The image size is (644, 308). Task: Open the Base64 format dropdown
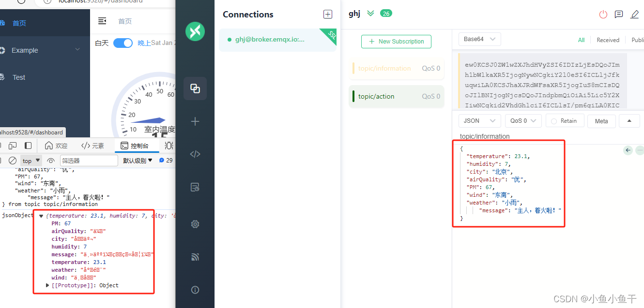point(480,39)
